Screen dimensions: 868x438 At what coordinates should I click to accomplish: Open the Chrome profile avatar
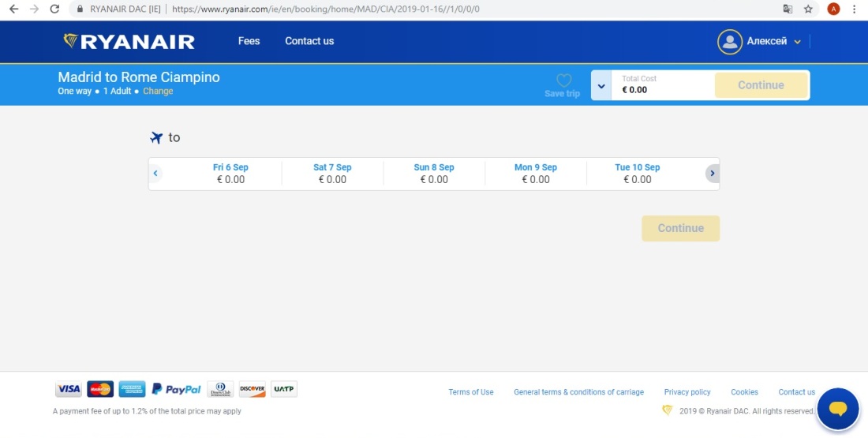833,9
